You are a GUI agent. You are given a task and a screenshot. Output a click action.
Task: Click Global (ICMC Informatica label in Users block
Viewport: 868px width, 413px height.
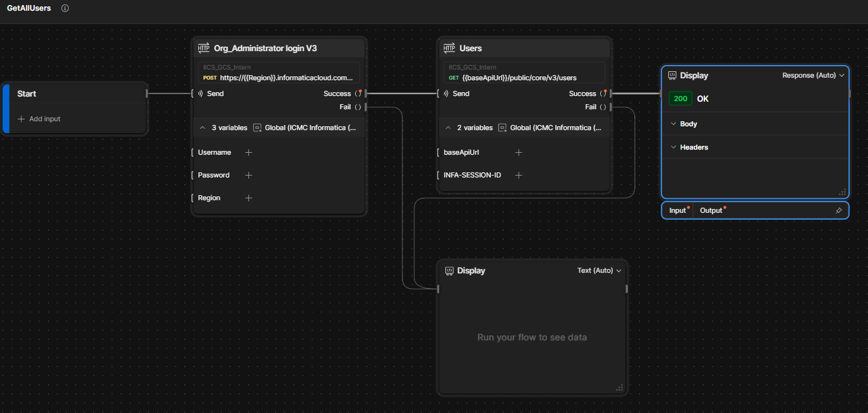click(x=556, y=128)
